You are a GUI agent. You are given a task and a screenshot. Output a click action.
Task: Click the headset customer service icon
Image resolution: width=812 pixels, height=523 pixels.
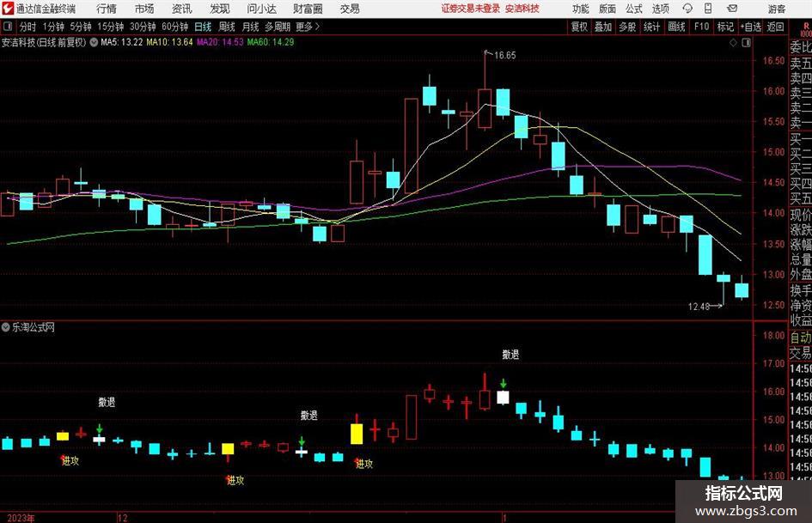coord(687,9)
